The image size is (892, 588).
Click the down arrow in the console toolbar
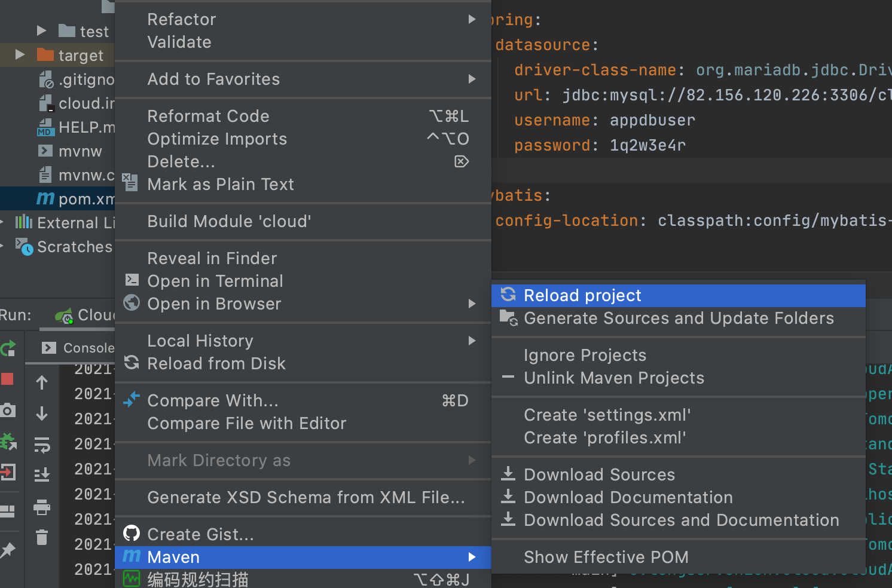[x=42, y=414]
